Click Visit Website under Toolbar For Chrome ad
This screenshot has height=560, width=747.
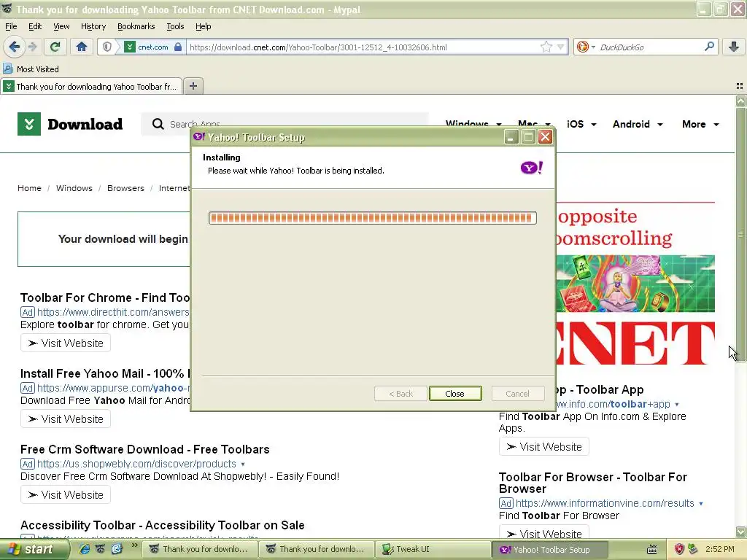point(66,343)
